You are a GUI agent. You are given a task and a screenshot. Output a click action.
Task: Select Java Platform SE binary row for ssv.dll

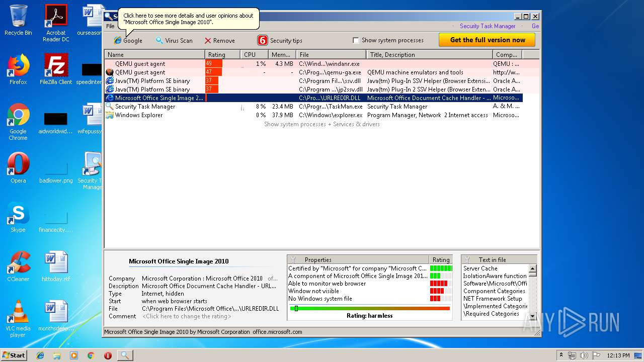313,81
